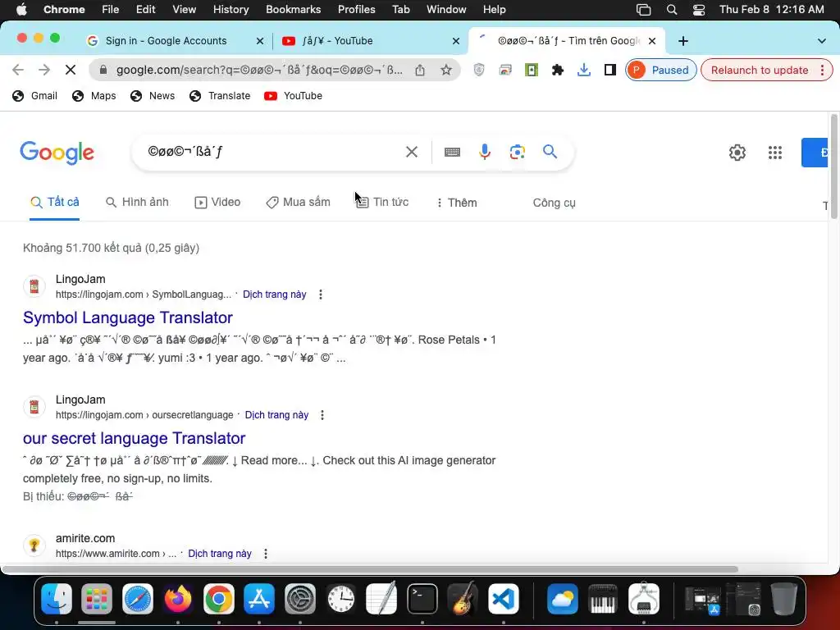Open Google quick settings gear
This screenshot has width=840, height=630.
click(x=737, y=153)
